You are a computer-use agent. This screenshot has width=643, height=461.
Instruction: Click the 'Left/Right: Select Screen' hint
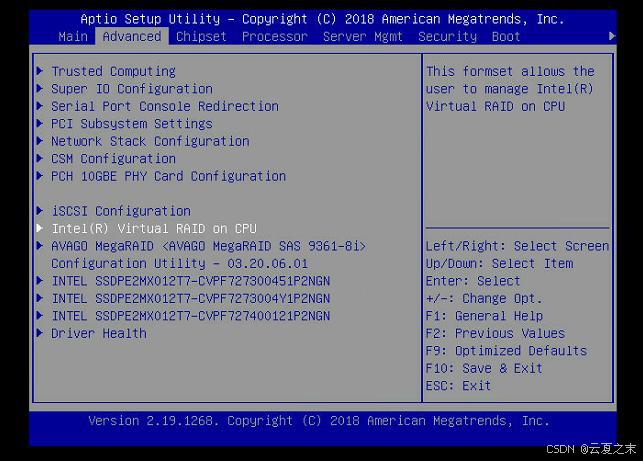[517, 246]
